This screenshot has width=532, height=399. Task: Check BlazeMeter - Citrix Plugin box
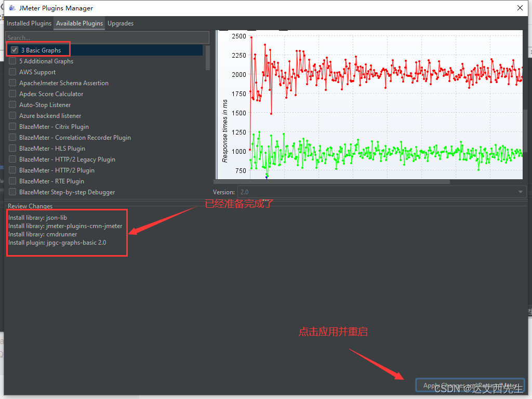pos(12,126)
